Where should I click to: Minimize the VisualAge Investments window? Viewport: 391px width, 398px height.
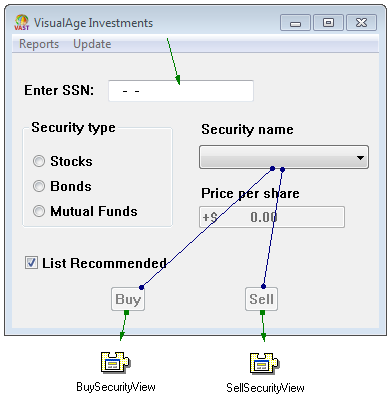[x=295, y=23]
